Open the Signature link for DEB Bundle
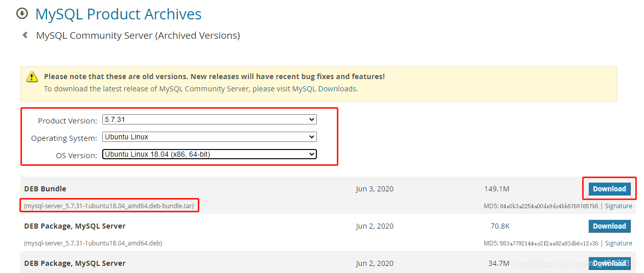 618,206
